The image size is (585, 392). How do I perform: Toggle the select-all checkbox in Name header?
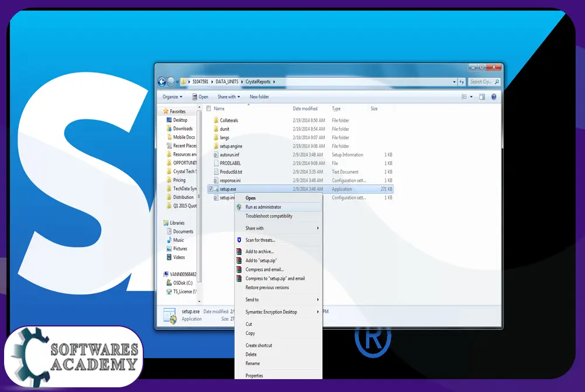coord(209,109)
